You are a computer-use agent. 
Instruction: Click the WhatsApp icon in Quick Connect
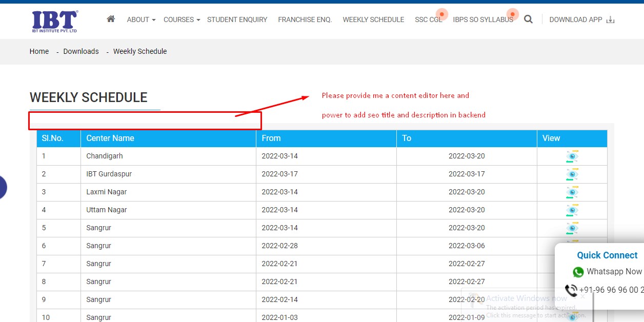(x=578, y=272)
